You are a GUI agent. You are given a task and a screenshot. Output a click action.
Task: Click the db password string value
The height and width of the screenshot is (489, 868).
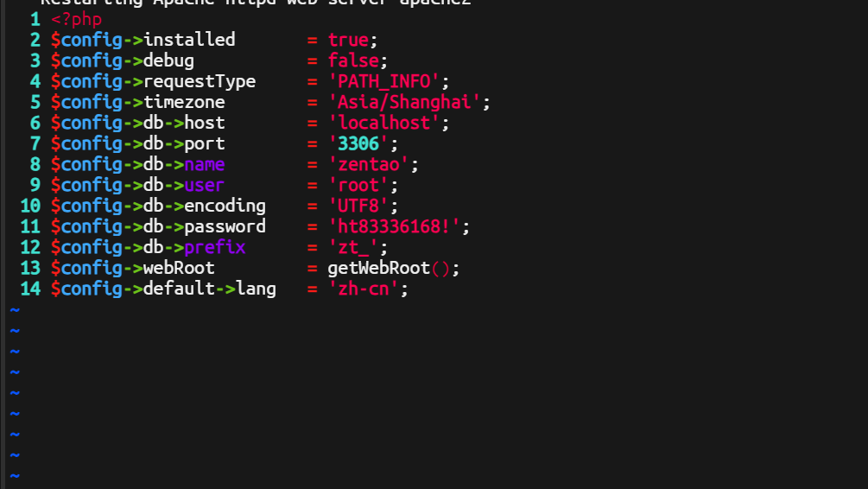[x=394, y=226]
